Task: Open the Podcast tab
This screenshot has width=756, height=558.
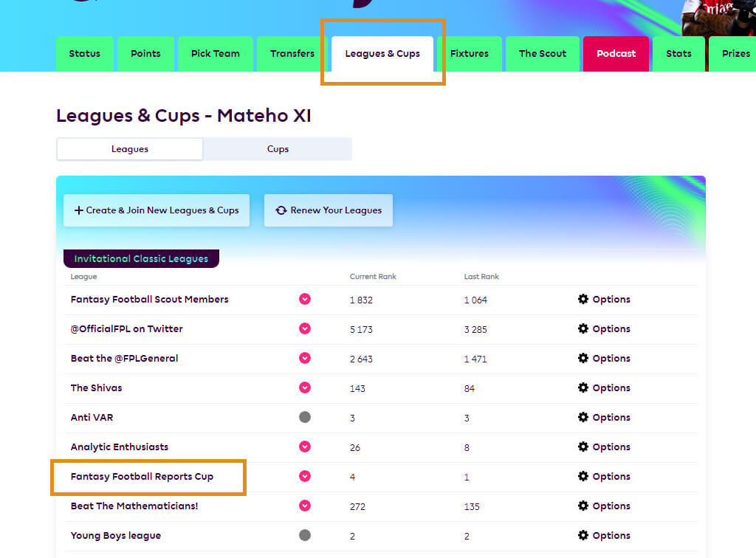Action: tap(616, 53)
